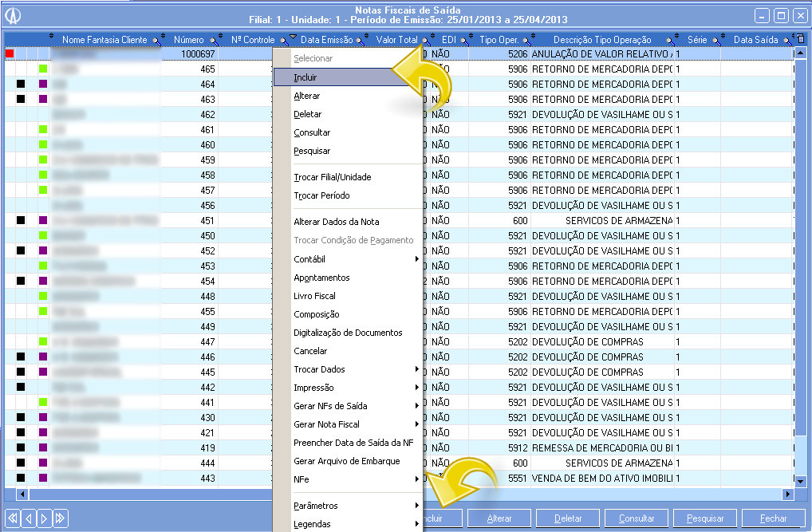812x532 pixels.
Task: Click the column chooser icon at far right of header
Action: tap(800, 38)
